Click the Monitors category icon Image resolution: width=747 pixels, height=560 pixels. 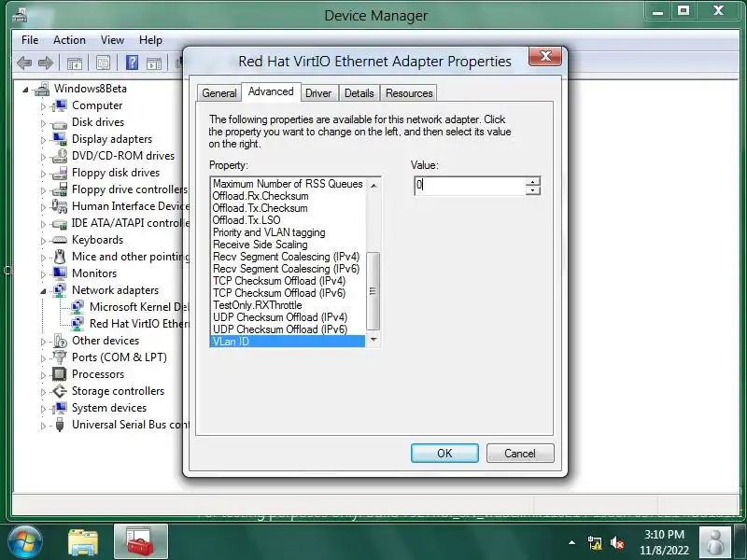[x=60, y=273]
